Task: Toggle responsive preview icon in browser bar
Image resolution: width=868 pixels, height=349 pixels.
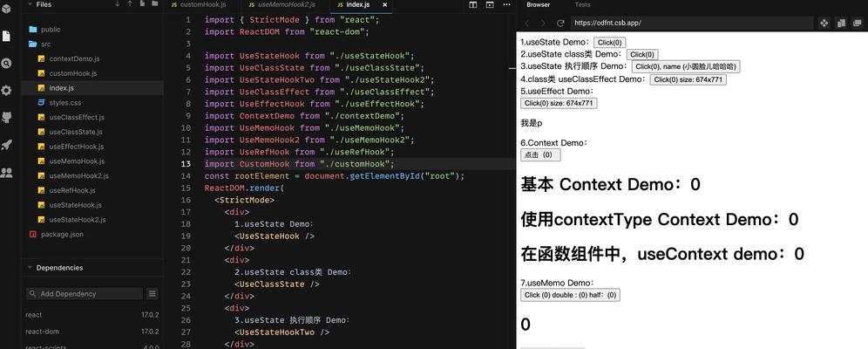Action: tap(842, 23)
